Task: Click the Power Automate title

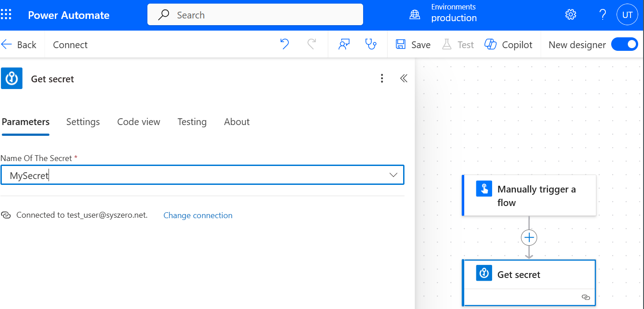Action: [69, 15]
